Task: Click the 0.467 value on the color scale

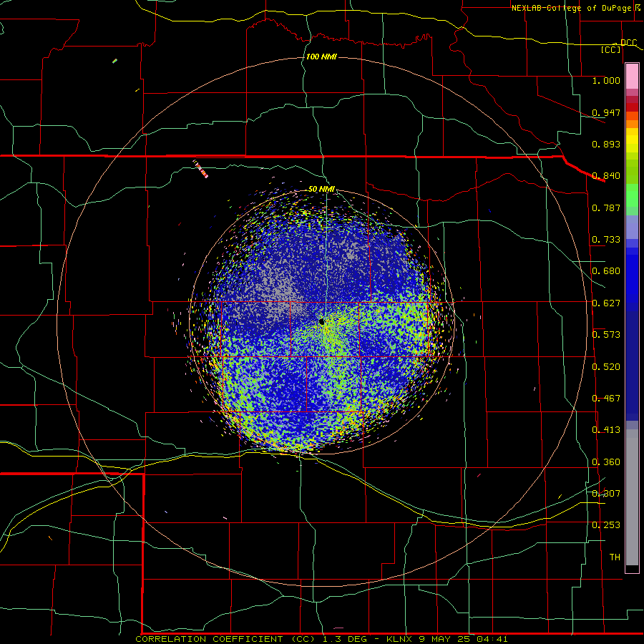Action: coord(606,399)
